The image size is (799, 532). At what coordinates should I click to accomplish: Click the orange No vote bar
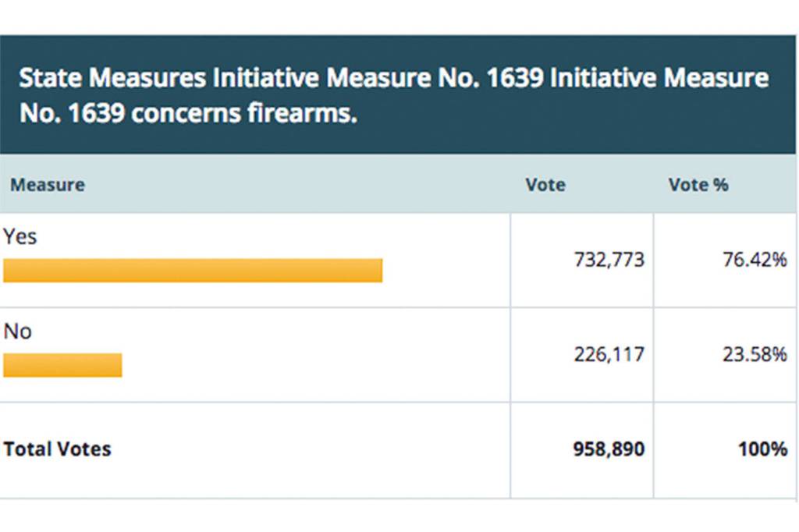[62, 365]
